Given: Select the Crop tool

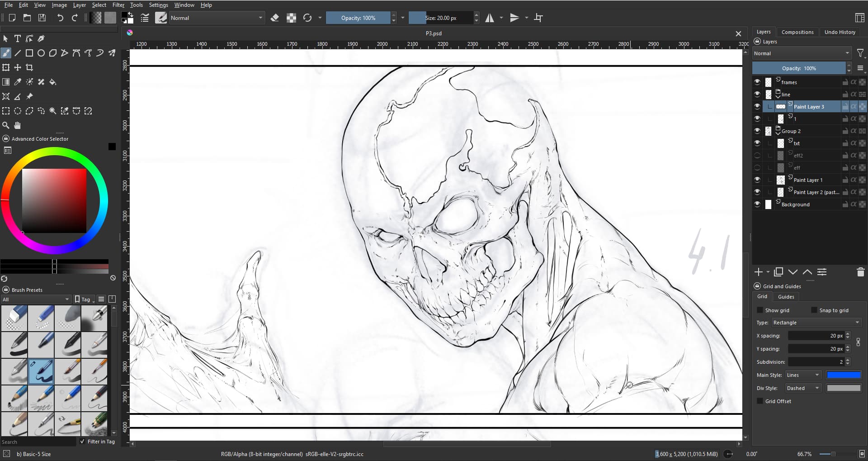Looking at the screenshot, I should pyautogui.click(x=29, y=67).
